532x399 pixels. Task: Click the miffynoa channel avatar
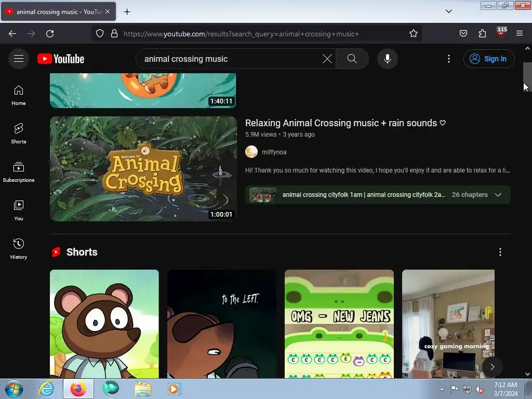pyautogui.click(x=251, y=152)
